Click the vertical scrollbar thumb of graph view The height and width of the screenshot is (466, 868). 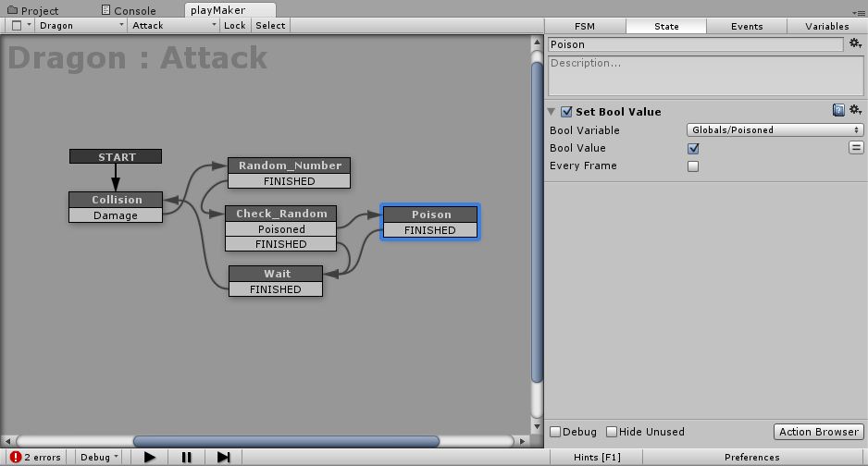click(x=537, y=222)
